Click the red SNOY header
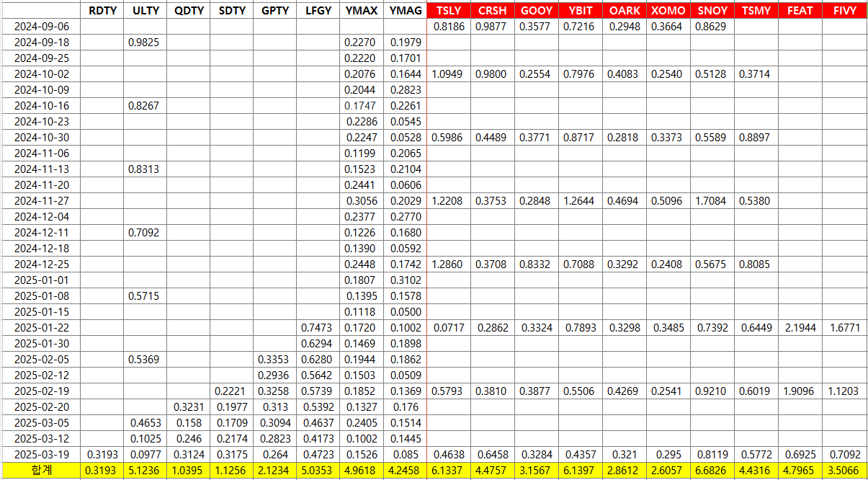The width and height of the screenshot is (868, 480). tap(712, 11)
